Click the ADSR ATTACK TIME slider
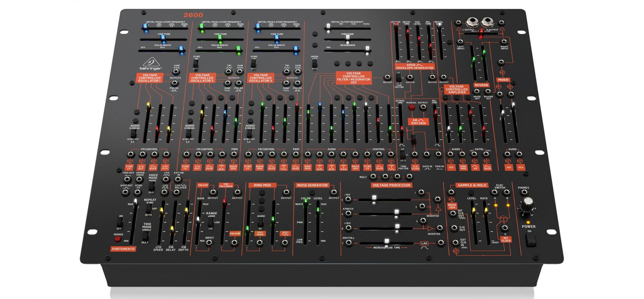This screenshot has height=299, width=644. pyautogui.click(x=397, y=42)
